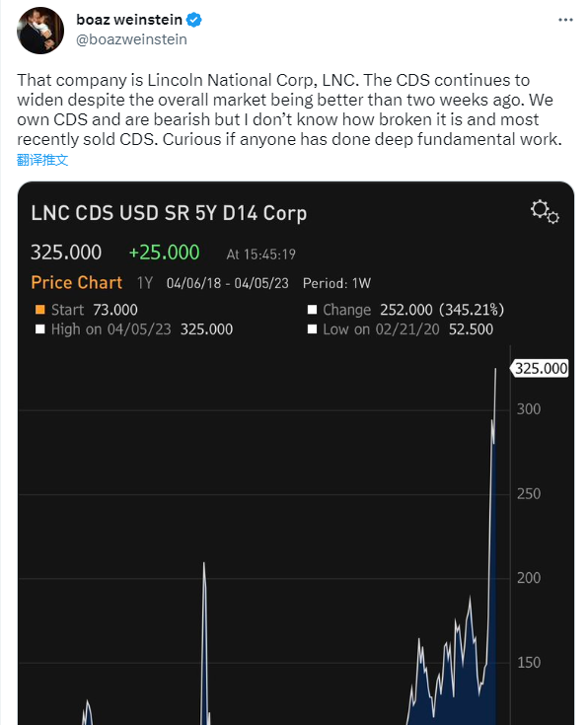Open the @boazweinstein handle link
Image resolution: width=588 pixels, height=725 pixels.
(x=131, y=39)
